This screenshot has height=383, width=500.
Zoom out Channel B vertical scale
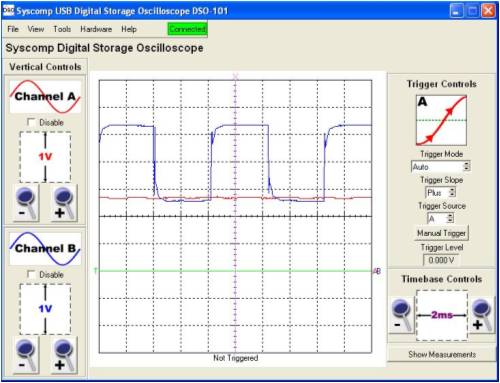pos(26,355)
